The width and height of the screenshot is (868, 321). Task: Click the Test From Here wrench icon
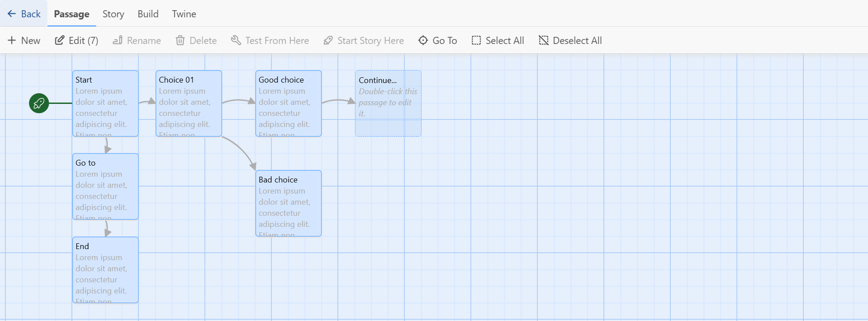236,40
